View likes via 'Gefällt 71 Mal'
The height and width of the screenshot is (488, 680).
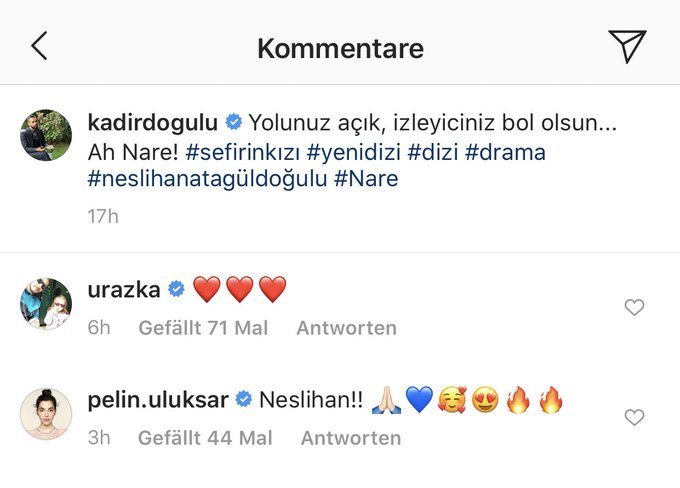pyautogui.click(x=203, y=328)
